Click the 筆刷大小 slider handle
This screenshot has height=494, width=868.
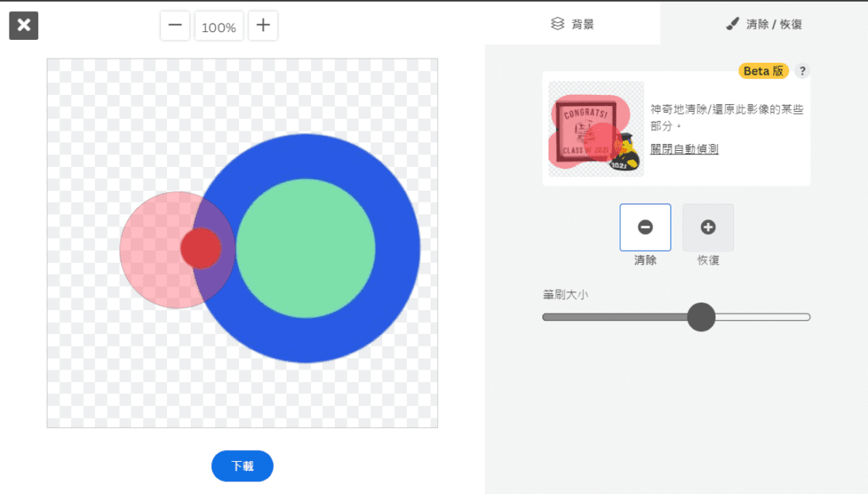701,317
